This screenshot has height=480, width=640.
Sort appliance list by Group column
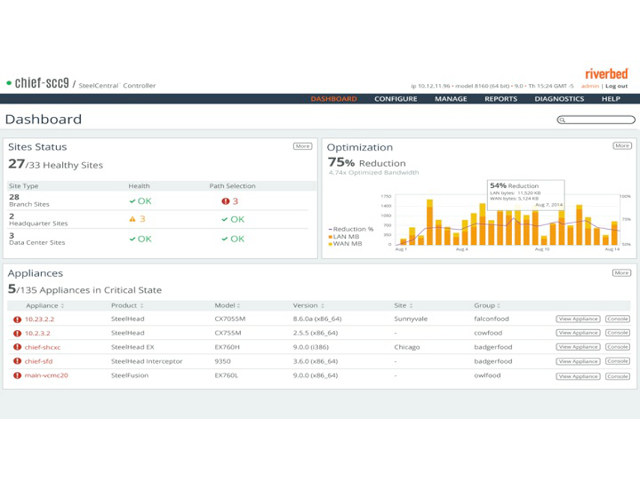click(484, 305)
